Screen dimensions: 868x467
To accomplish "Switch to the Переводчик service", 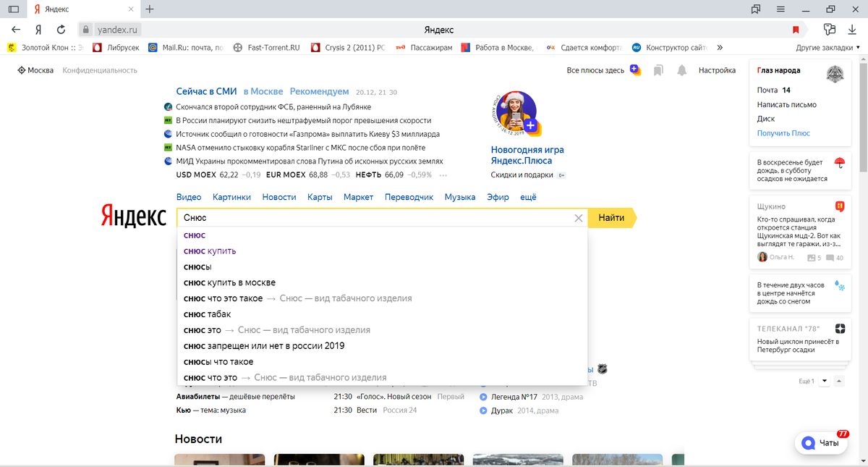I will [409, 197].
